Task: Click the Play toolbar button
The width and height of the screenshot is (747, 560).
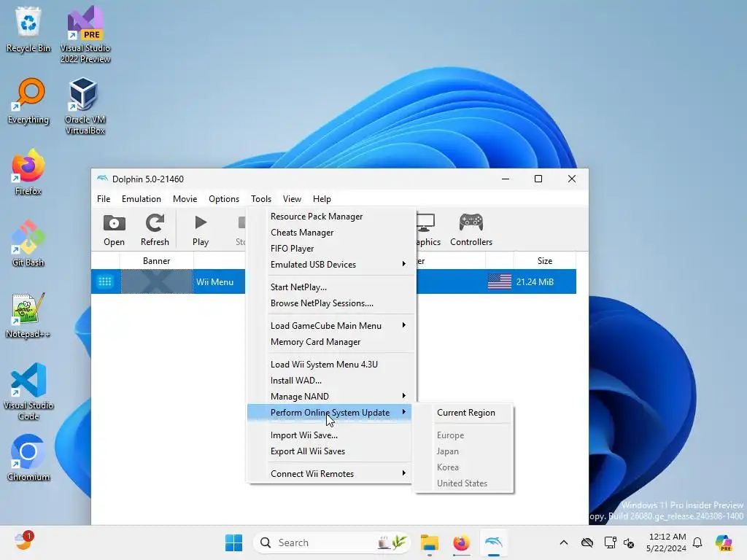Action: (x=201, y=230)
